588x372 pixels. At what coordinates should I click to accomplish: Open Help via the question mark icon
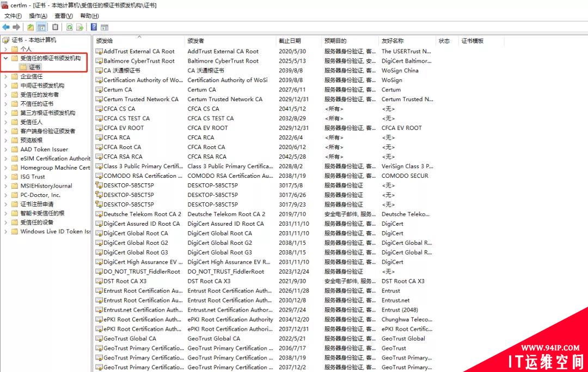coord(94,27)
